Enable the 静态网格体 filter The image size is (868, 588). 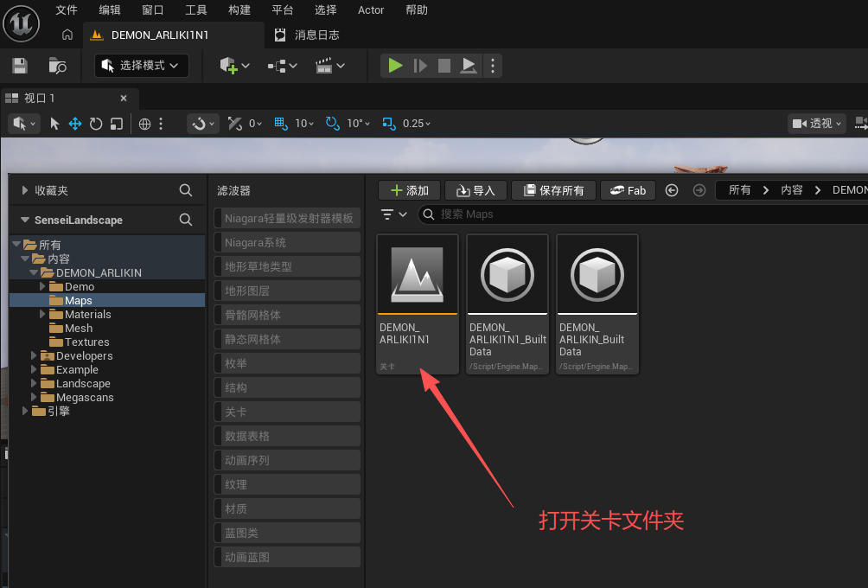(x=287, y=340)
